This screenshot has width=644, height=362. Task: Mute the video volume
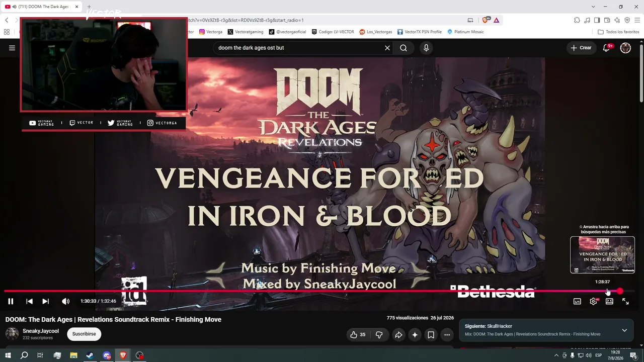point(65,301)
